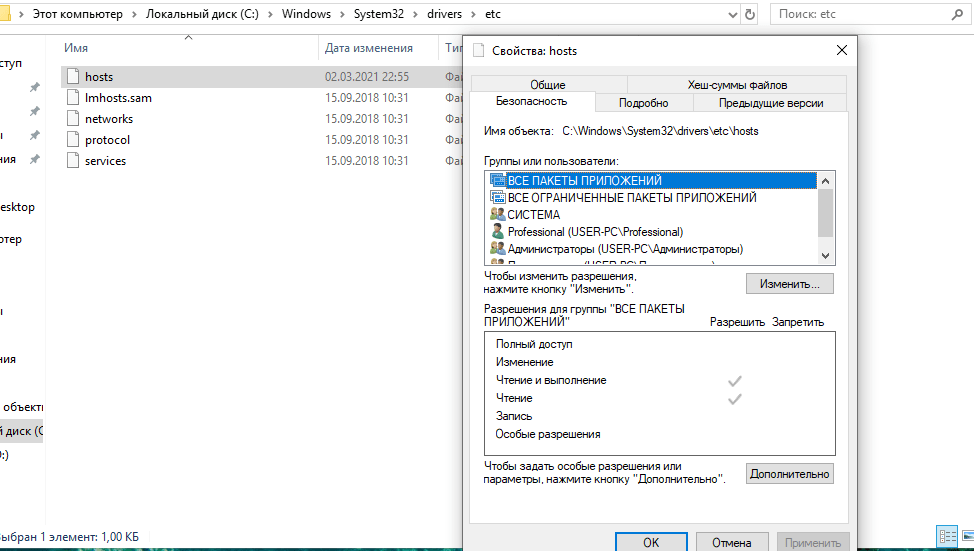Click the protocol file name
This screenshot has width=974, height=551.
107,140
